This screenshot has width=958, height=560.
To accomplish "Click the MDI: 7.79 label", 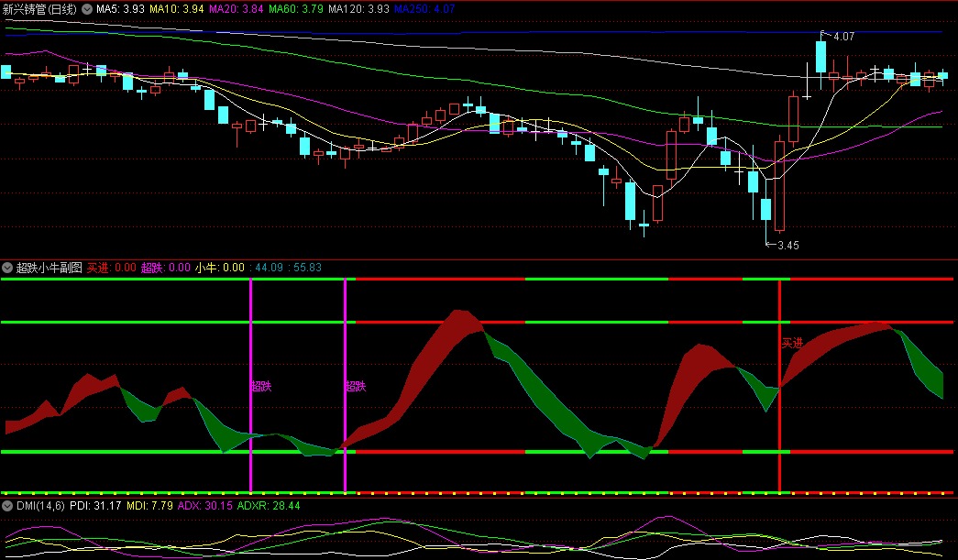I will pyautogui.click(x=149, y=506).
